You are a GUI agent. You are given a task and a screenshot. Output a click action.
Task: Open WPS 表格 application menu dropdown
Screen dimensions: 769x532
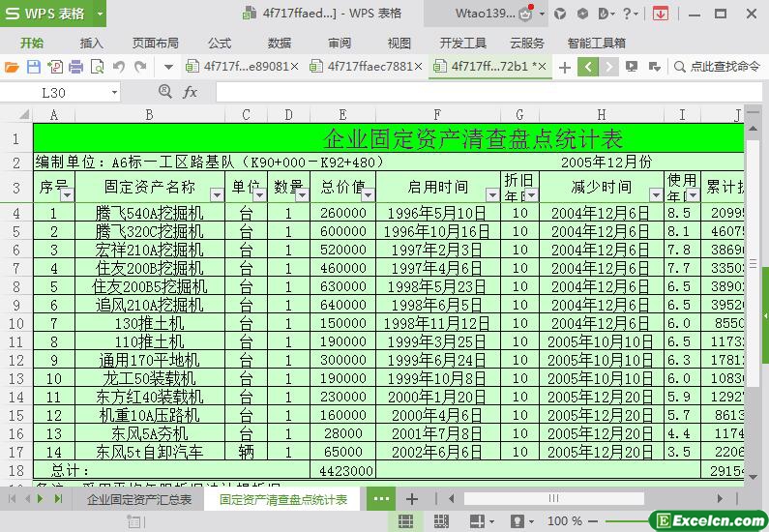[100, 14]
